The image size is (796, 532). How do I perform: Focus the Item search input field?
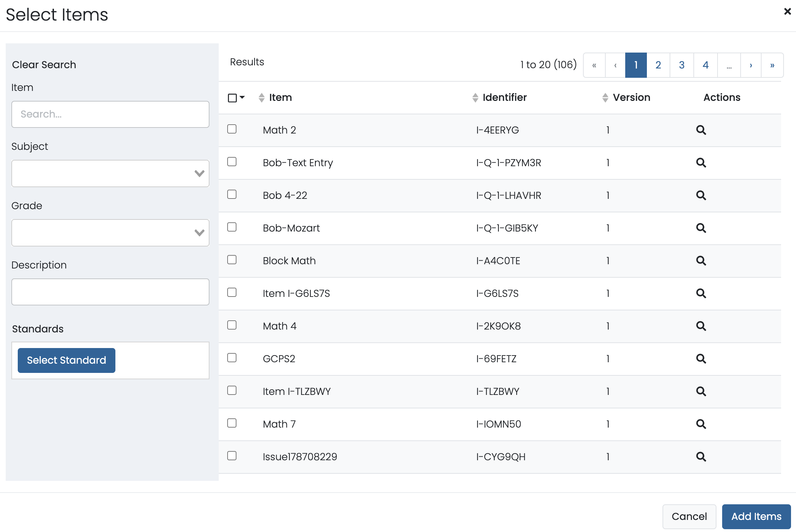point(110,114)
